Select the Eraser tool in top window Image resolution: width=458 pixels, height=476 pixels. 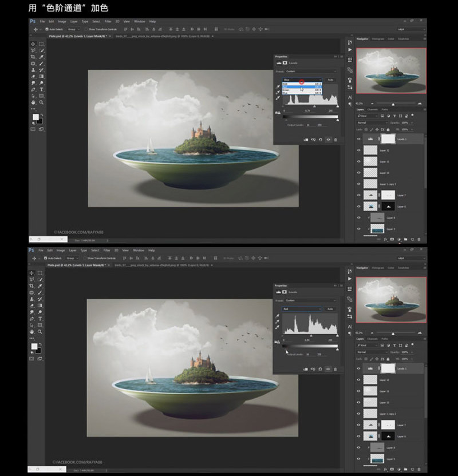click(33, 77)
